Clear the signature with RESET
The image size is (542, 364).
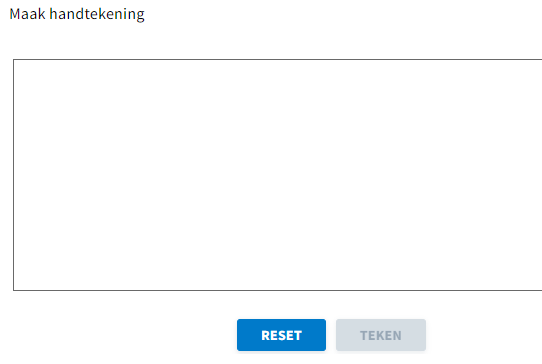pos(281,335)
